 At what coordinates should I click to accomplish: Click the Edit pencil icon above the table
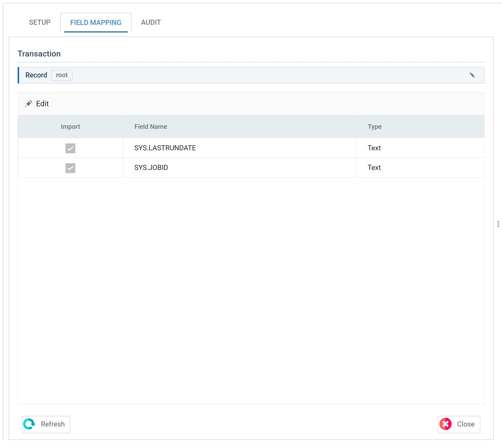pyautogui.click(x=28, y=104)
